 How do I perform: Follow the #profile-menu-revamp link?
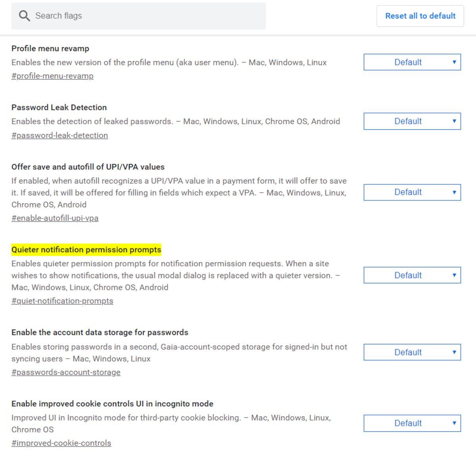52,76
